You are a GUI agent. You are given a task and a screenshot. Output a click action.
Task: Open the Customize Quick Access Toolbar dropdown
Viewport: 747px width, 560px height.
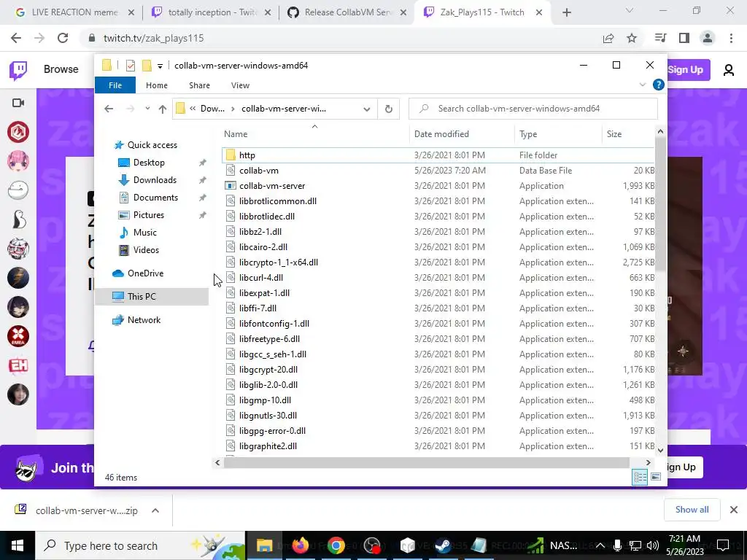point(160,66)
